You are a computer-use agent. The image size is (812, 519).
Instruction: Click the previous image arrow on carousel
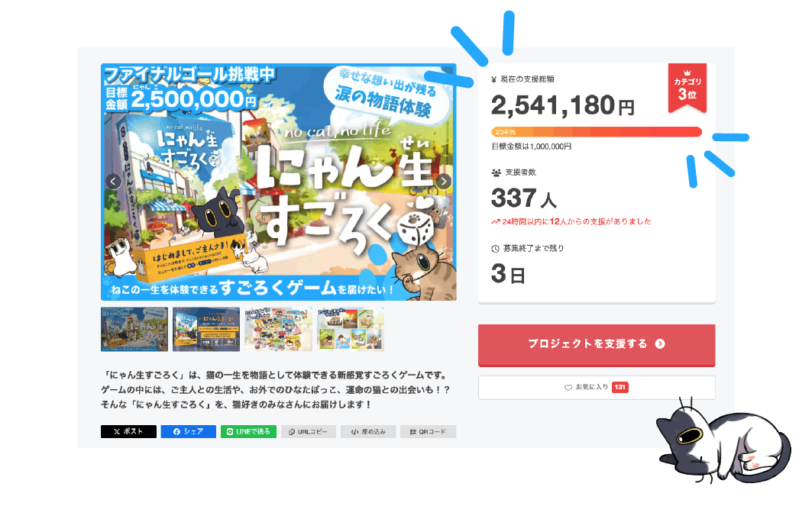click(x=113, y=182)
